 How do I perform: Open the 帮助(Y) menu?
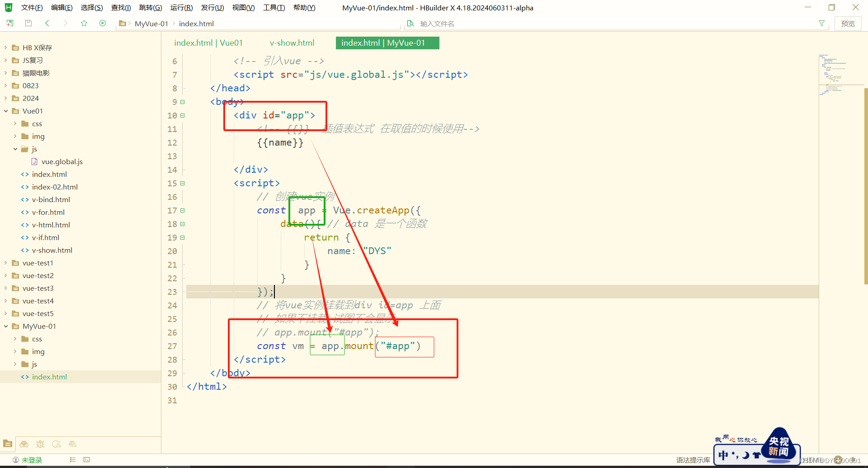click(x=304, y=8)
